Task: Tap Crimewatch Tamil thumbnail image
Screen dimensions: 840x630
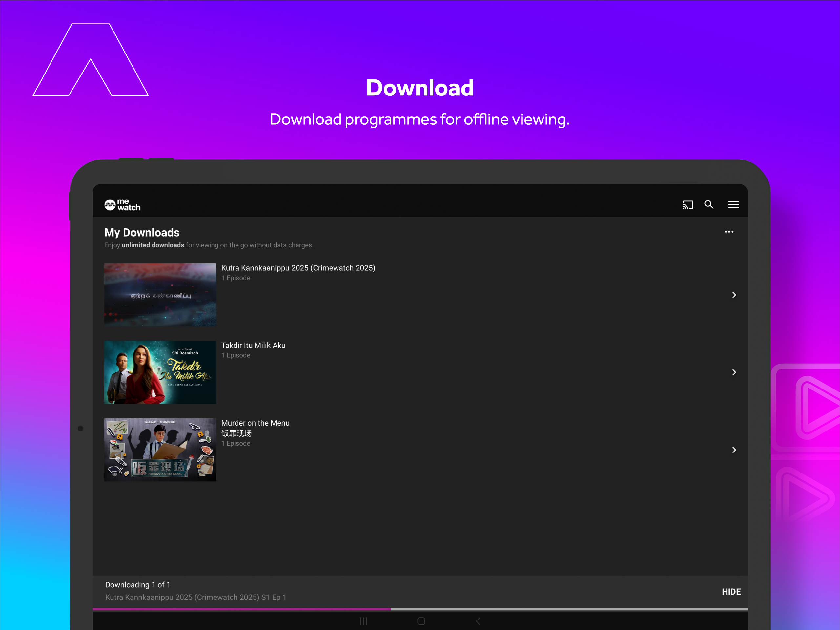Action: pos(160,295)
